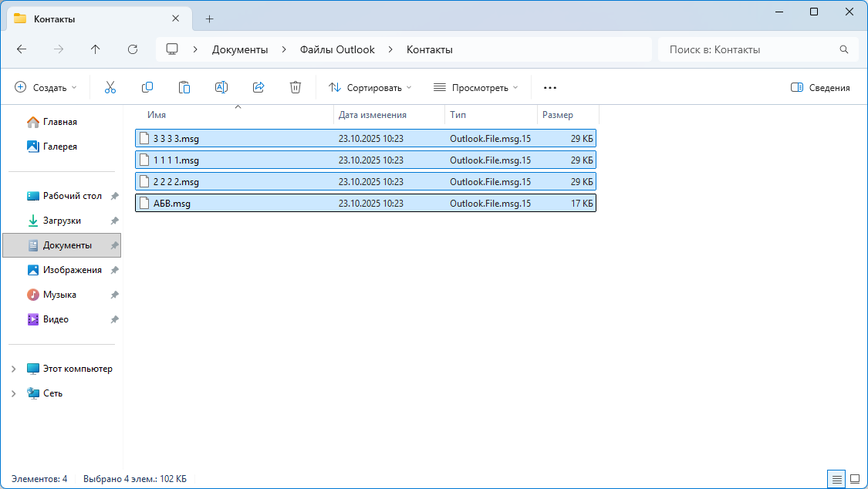Navigate to Файлы Outlook in breadcrumb

[337, 49]
